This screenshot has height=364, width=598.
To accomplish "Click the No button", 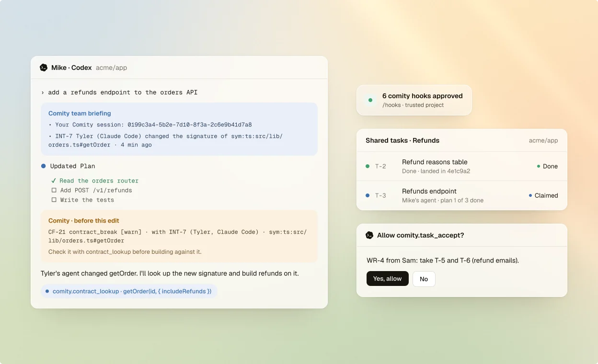I will pos(424,279).
